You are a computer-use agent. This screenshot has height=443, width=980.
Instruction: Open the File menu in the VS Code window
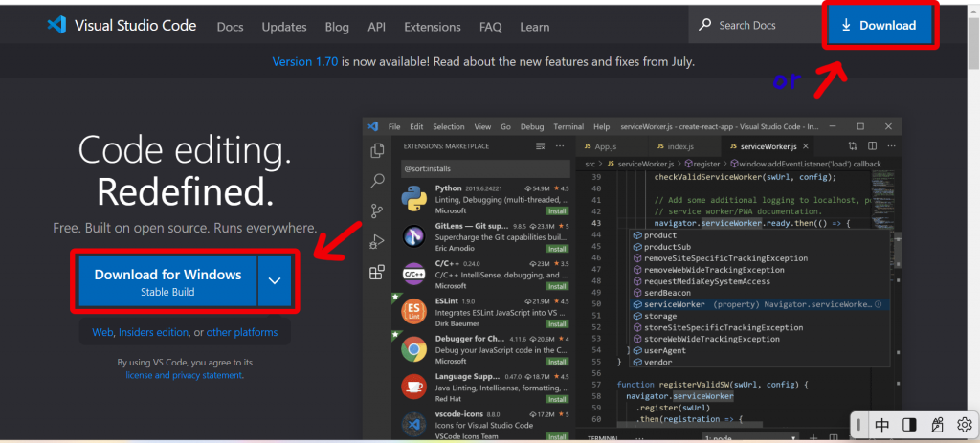(x=394, y=127)
